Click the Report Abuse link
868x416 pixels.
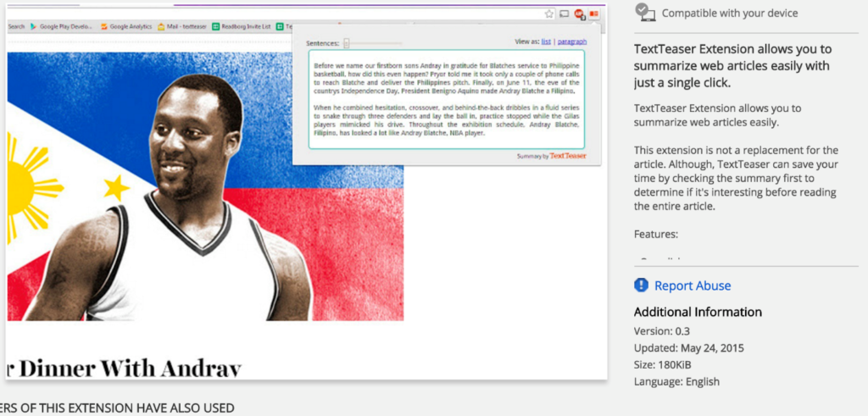[x=692, y=286]
